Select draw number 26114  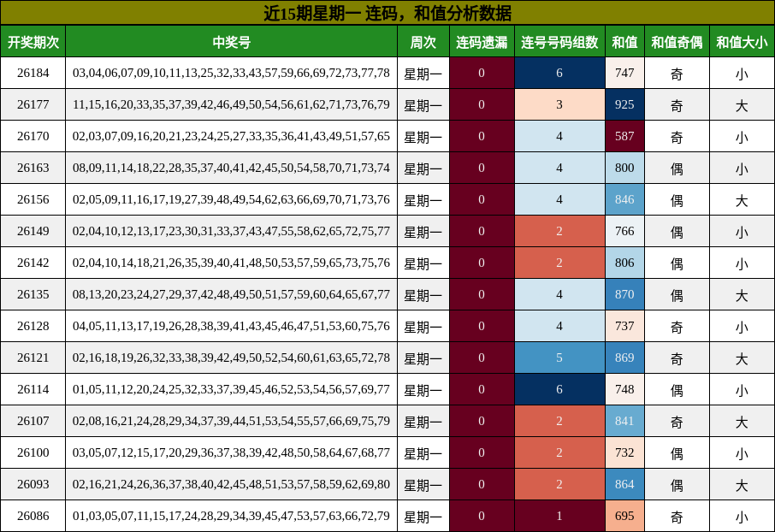coord(33,390)
